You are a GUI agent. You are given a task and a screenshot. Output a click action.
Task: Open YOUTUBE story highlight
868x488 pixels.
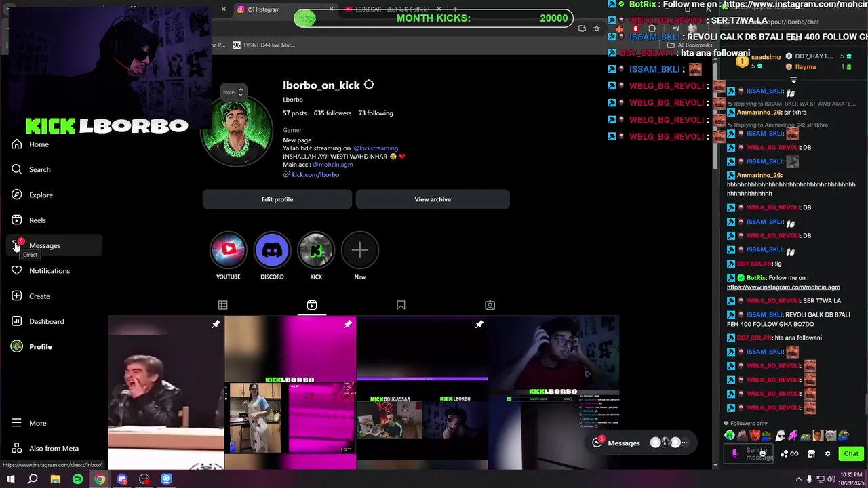pyautogui.click(x=229, y=256)
